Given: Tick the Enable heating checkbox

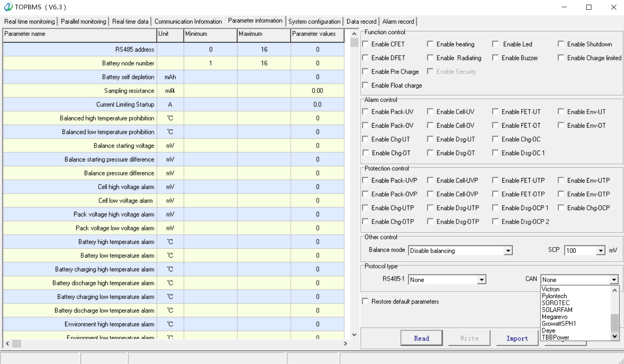Looking at the screenshot, I should click(431, 44).
